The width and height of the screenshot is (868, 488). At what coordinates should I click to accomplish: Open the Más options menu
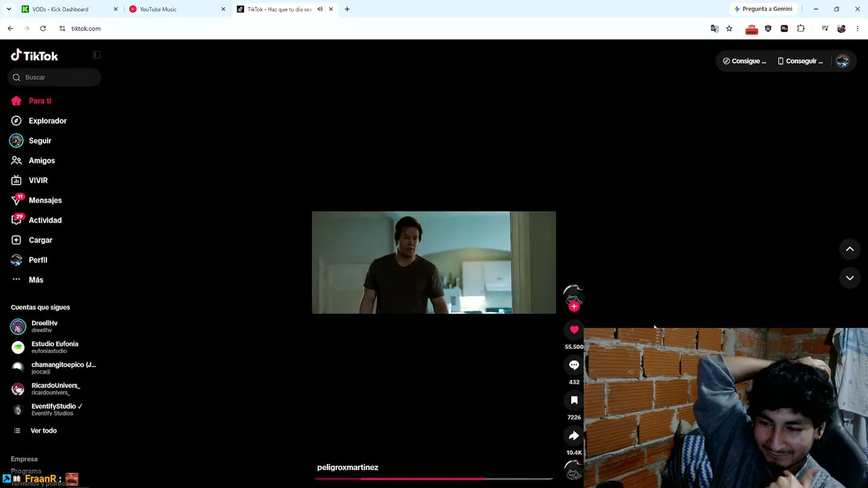tap(27, 280)
